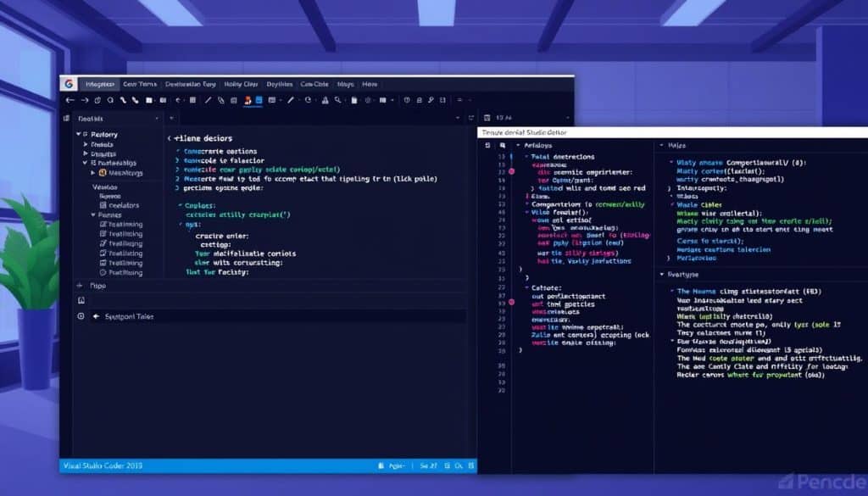Collapse the 'Rvartypse' section in second window
The image size is (868, 496).
[x=661, y=275]
